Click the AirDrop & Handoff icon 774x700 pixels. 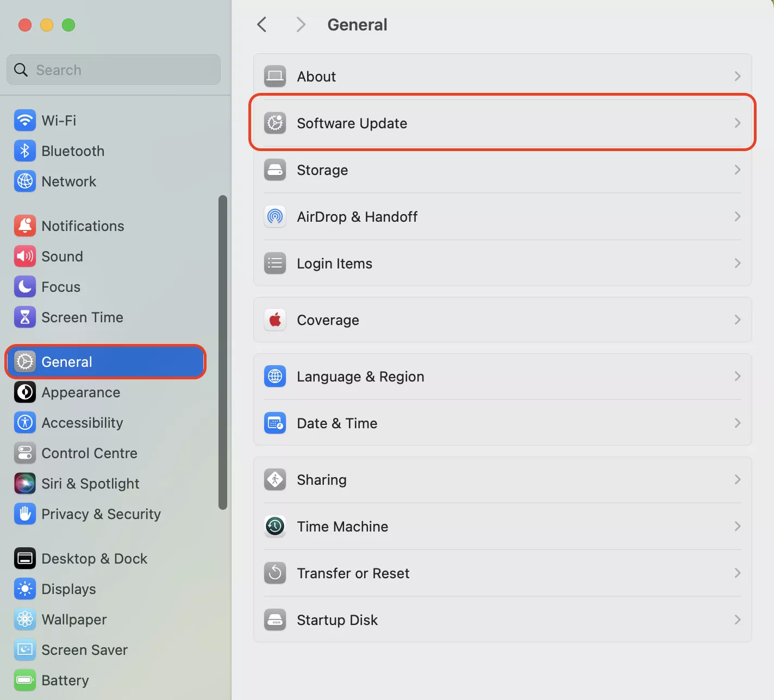click(275, 216)
